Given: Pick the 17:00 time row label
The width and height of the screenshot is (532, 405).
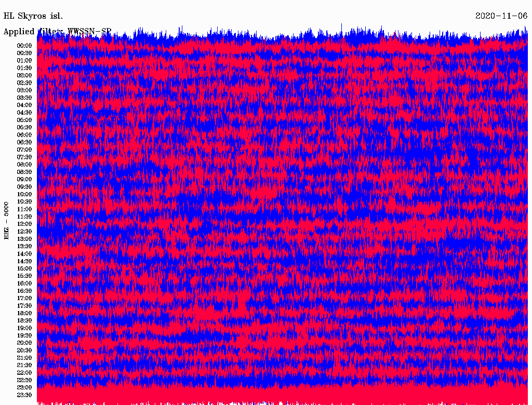Looking at the screenshot, I should (x=24, y=299).
